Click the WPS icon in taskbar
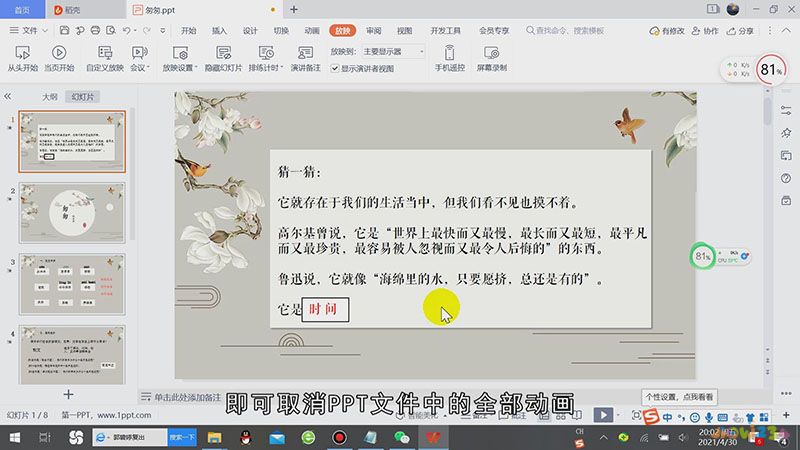 [x=433, y=437]
